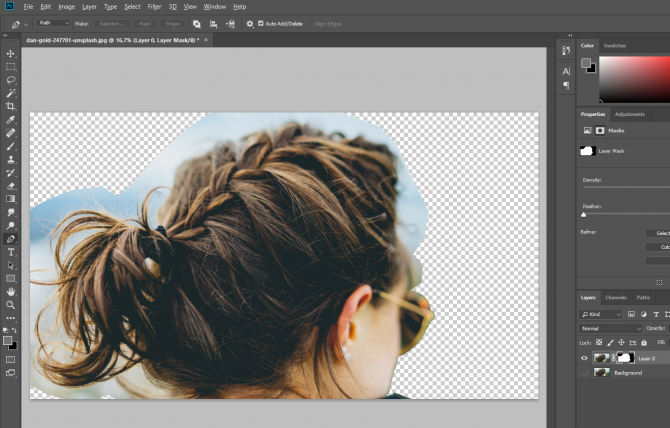The width and height of the screenshot is (670, 428).
Task: Pick the Zoom tool
Action: tap(11, 304)
